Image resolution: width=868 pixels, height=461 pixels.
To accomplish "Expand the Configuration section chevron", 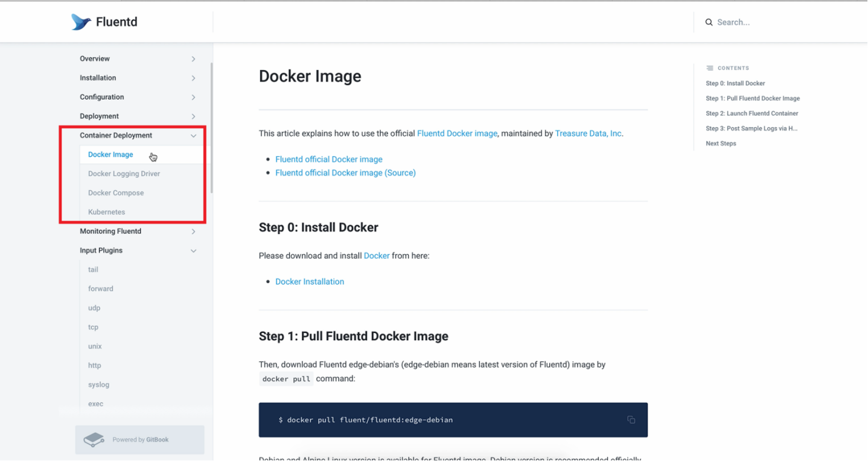I will pos(193,97).
